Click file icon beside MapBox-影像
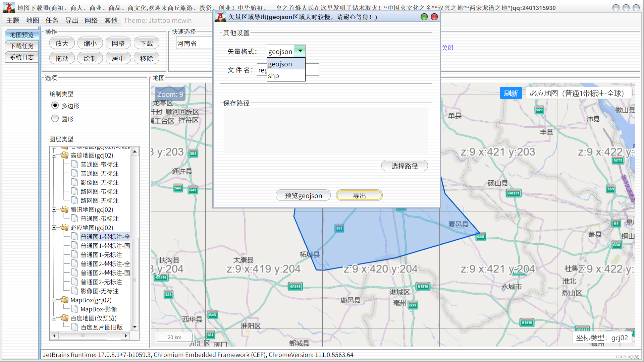The image size is (644, 362). pyautogui.click(x=75, y=309)
